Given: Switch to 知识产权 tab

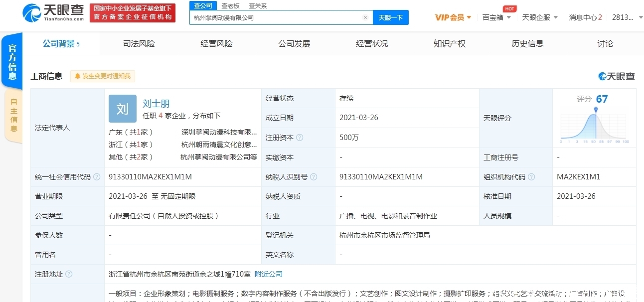Looking at the screenshot, I should point(450,44).
